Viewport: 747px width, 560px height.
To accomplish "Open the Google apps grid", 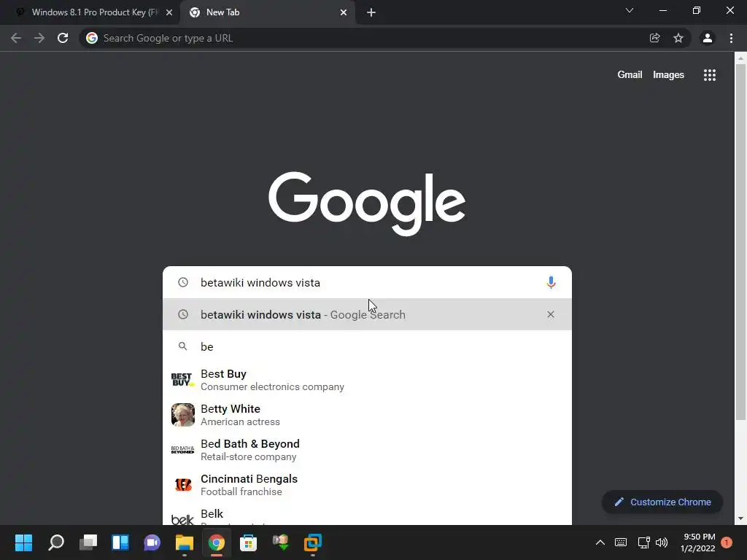I will [x=710, y=75].
